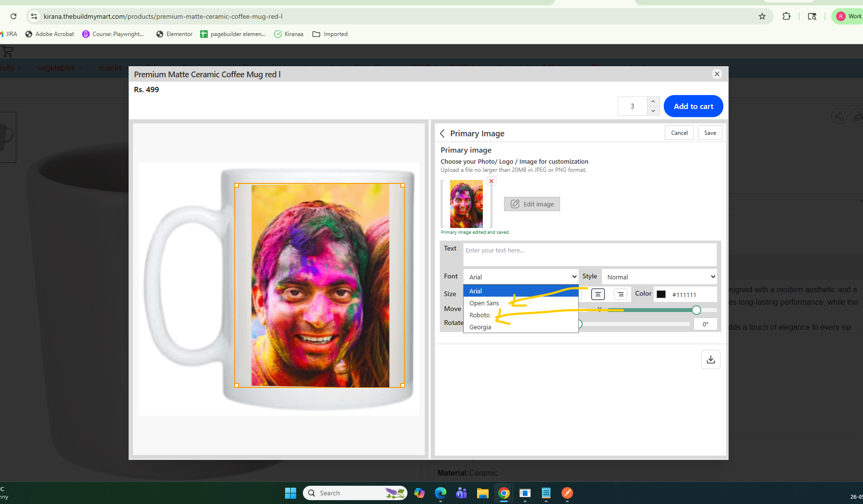Image resolution: width=863 pixels, height=504 pixels.
Task: Go back using the Primary Image back chevron
Action: (x=443, y=133)
